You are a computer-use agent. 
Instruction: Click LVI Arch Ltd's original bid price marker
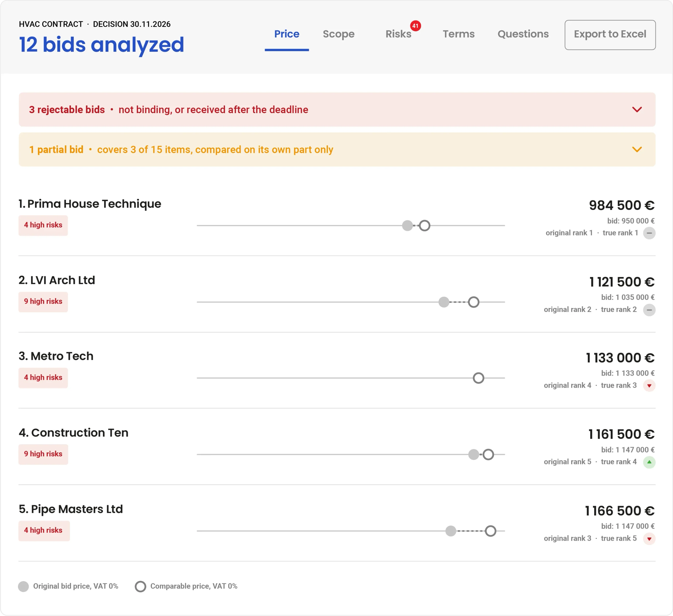coord(444,302)
